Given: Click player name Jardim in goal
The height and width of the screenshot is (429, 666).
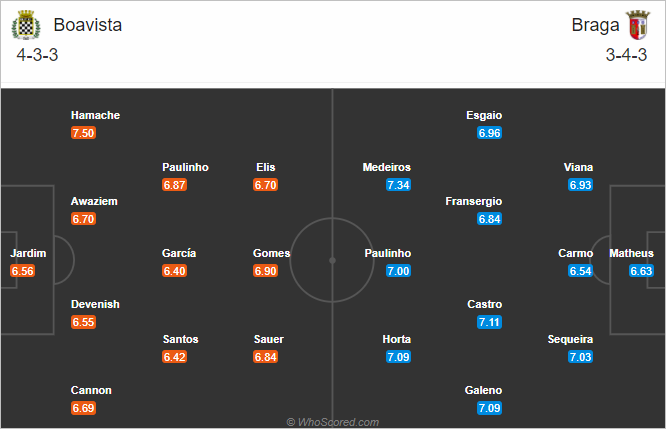Looking at the screenshot, I should (x=28, y=253).
